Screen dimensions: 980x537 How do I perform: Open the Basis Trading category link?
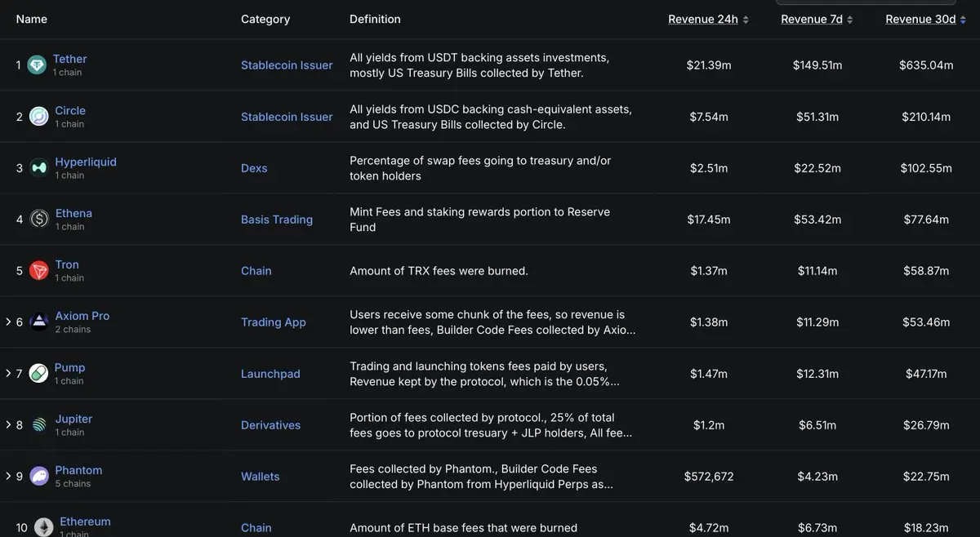277,220
